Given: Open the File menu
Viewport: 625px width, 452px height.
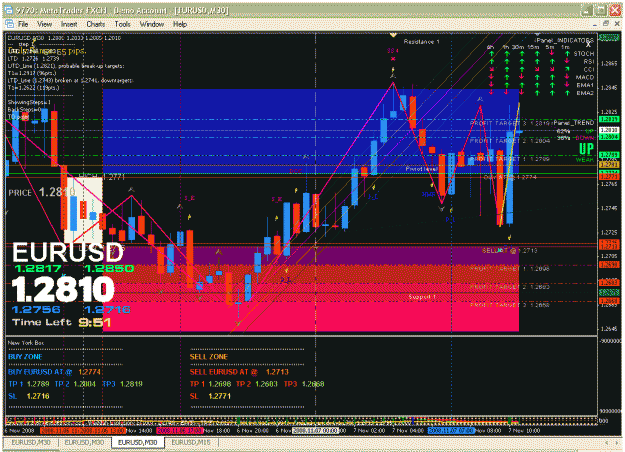Looking at the screenshot, I should 23,24.
